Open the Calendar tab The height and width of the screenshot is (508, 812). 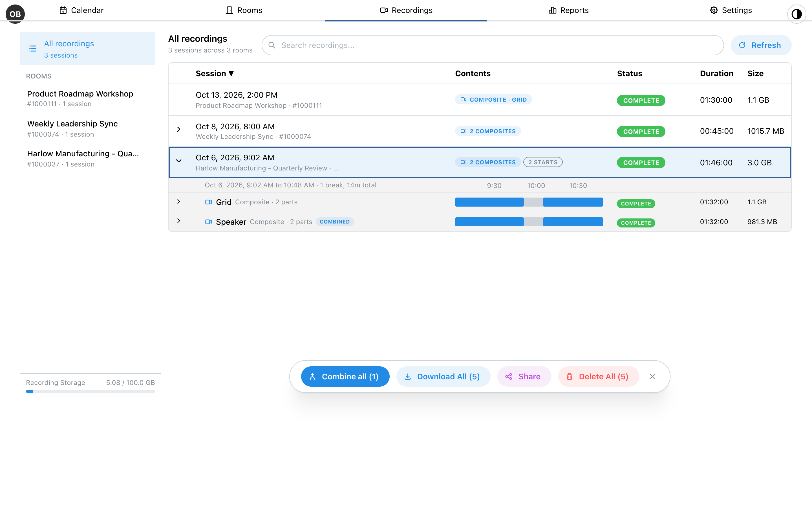81,10
